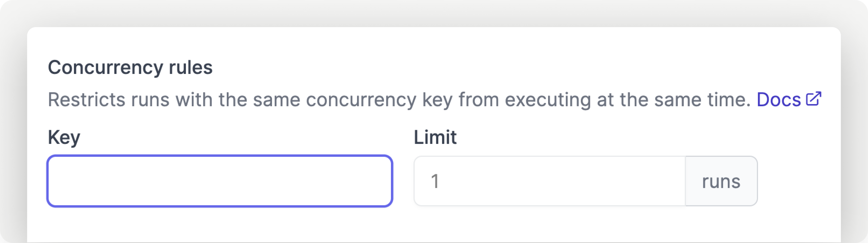Screen dimensions: 868x243
Task: Click the Limit number input
Action: (550, 181)
